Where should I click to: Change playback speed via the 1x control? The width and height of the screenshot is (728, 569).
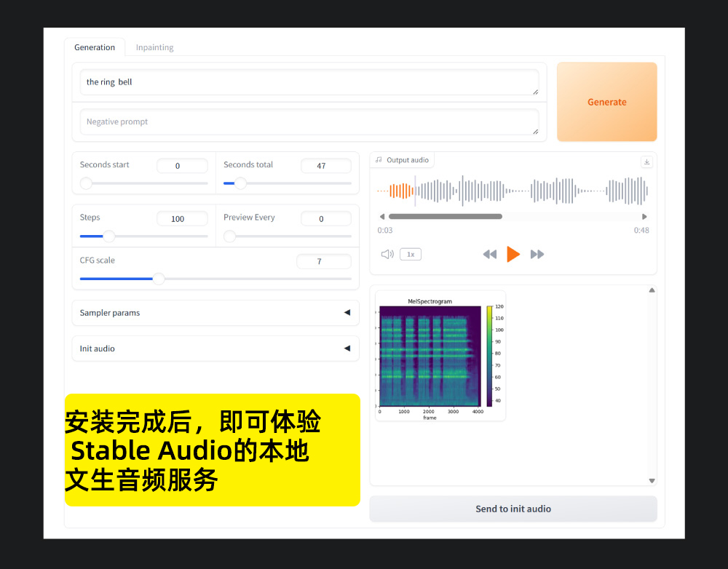(410, 254)
